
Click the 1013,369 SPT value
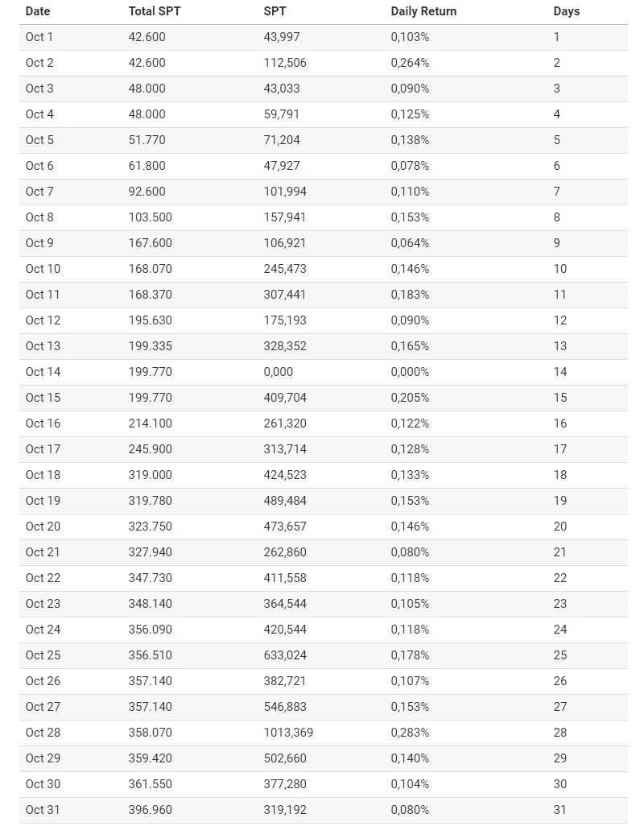tap(288, 733)
